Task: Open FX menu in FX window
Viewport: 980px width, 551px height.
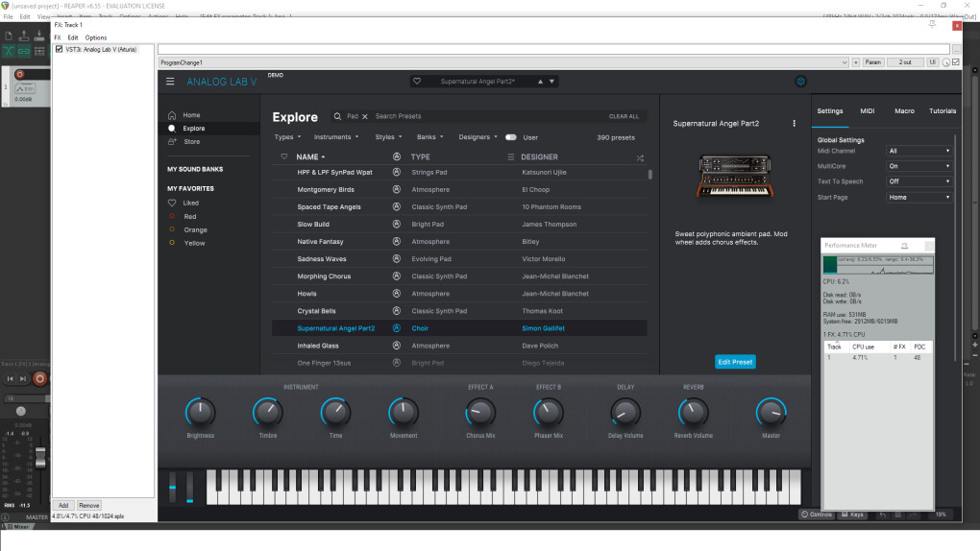Action: (58, 37)
